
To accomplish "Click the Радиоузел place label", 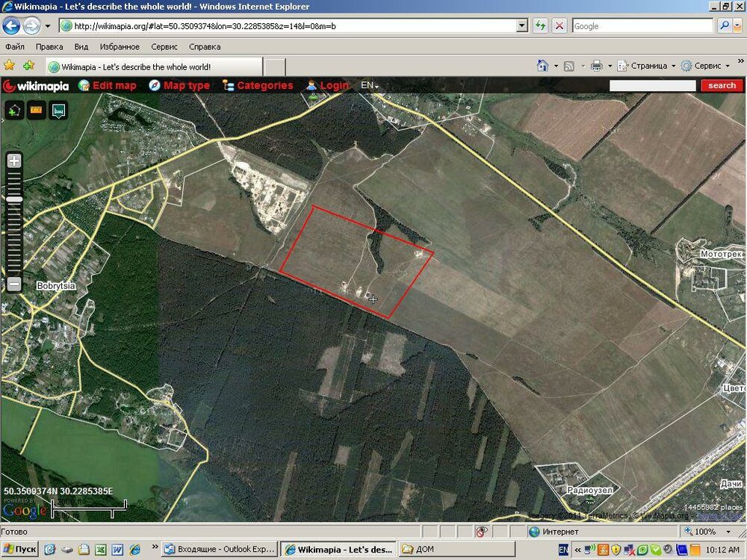I will (x=590, y=490).
